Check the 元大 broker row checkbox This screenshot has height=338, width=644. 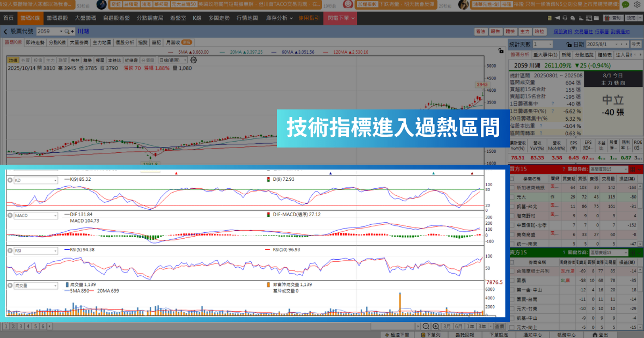click(513, 197)
